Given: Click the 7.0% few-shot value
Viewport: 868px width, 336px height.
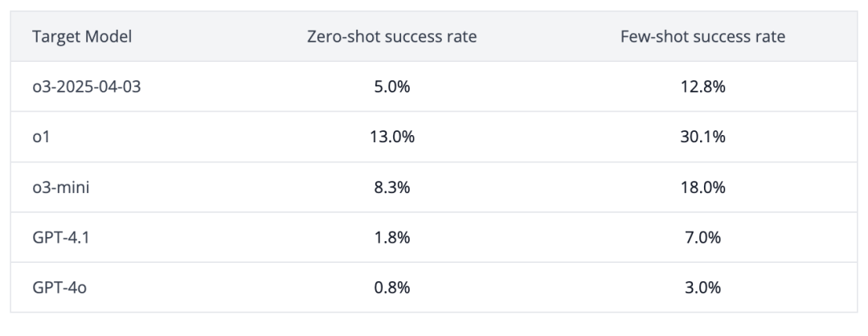Looking at the screenshot, I should tap(702, 237).
